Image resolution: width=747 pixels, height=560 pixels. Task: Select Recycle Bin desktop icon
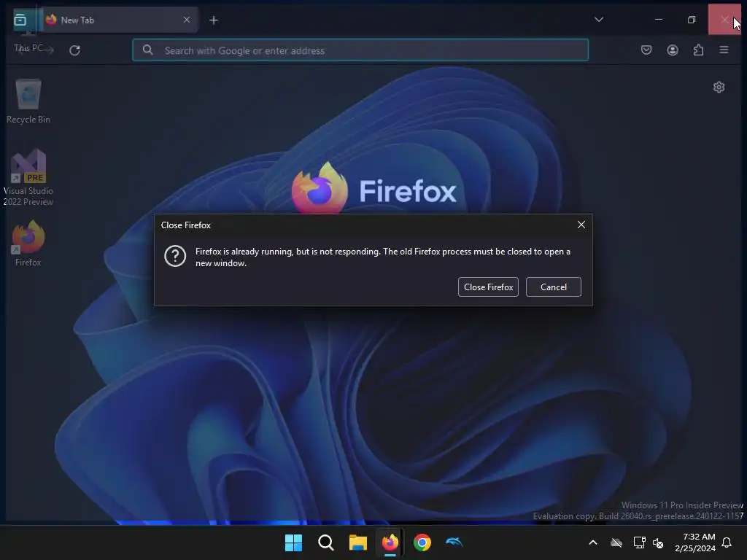(28, 101)
